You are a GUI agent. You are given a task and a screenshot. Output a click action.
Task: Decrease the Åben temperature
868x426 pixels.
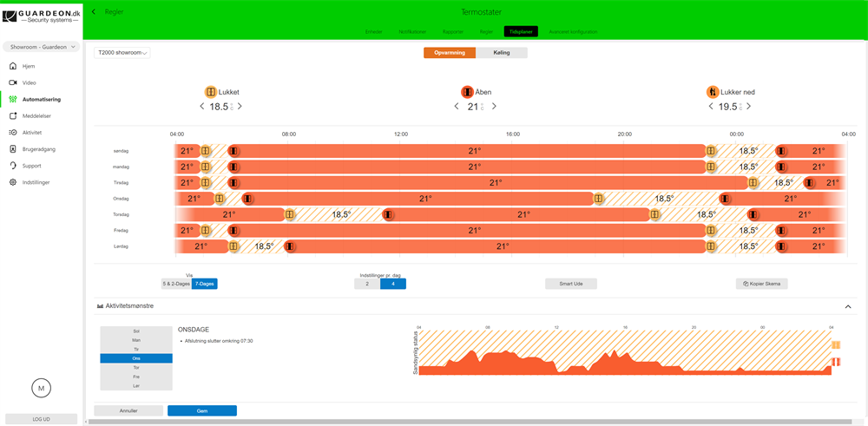(457, 106)
